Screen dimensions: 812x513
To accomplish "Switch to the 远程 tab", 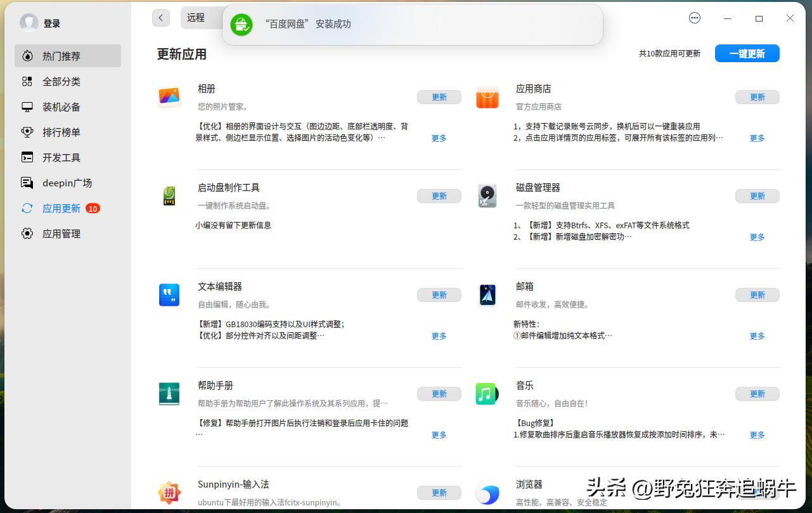I will point(195,18).
